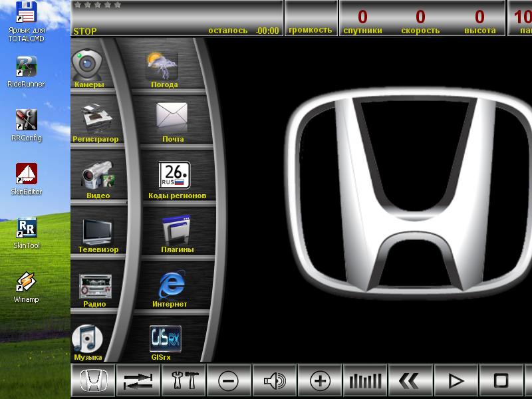
Task: Click the громкость volume panel
Action: coord(311,18)
